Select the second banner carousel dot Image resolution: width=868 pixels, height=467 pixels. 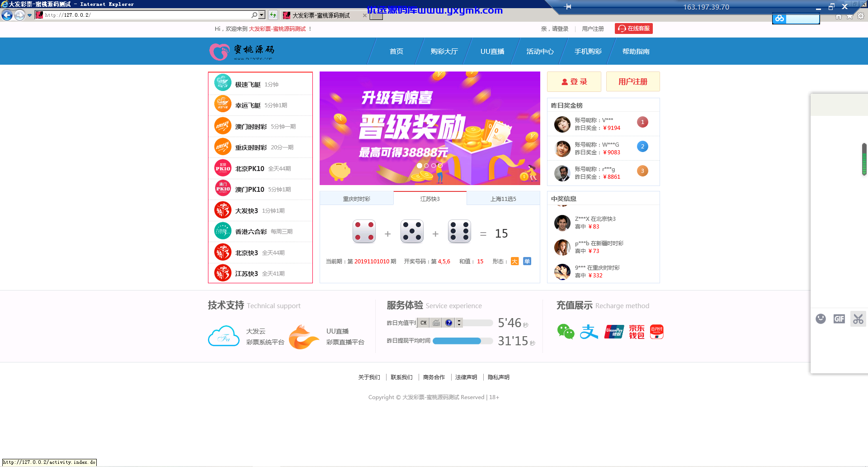pyautogui.click(x=426, y=166)
